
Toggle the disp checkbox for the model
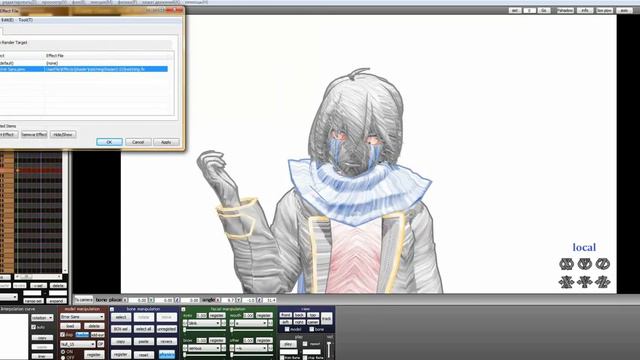[x=62, y=335]
